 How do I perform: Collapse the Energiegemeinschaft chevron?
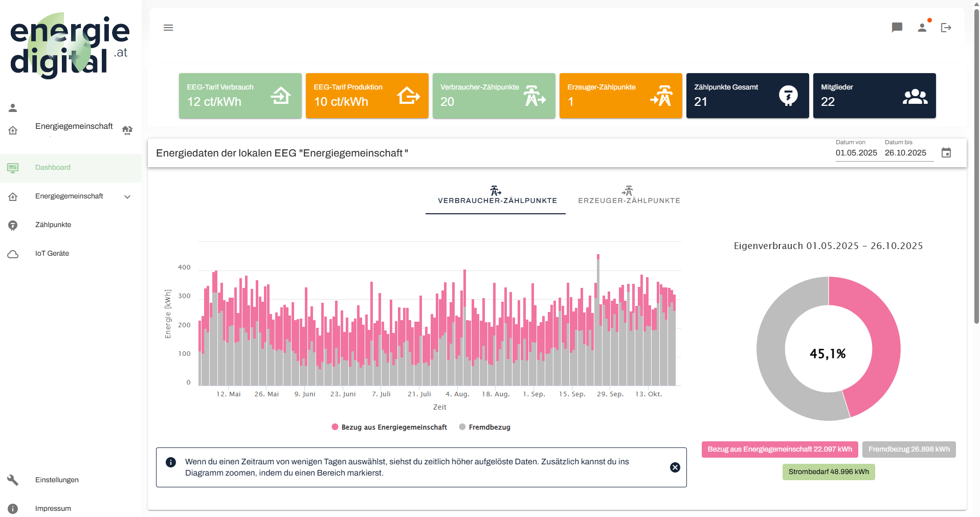pos(127,197)
